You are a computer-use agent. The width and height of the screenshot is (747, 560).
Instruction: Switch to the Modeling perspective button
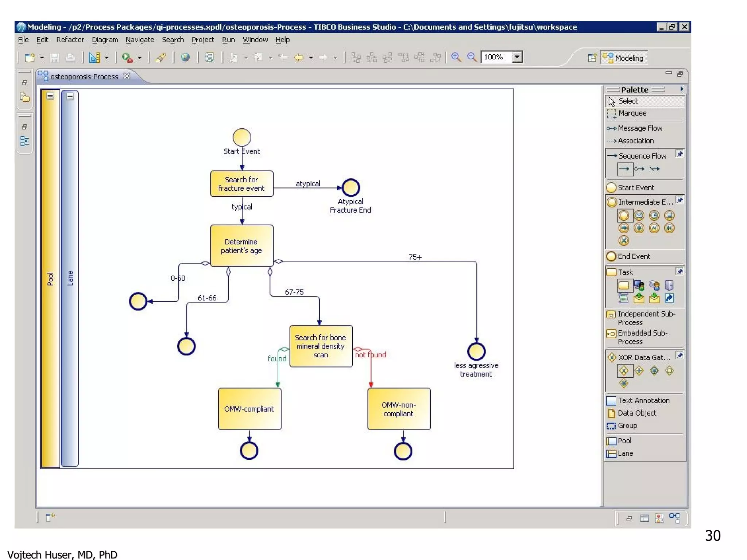624,58
